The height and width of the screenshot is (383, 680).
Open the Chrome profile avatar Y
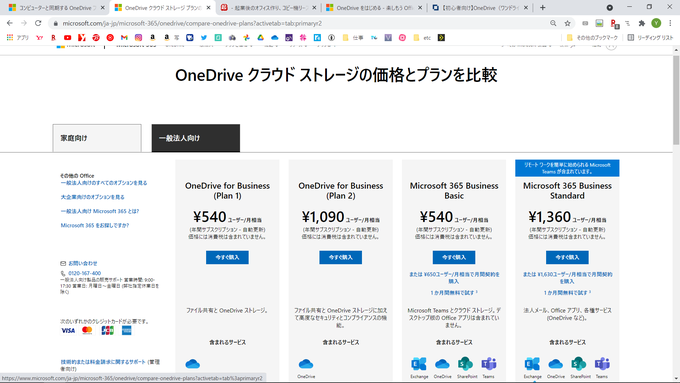656,23
